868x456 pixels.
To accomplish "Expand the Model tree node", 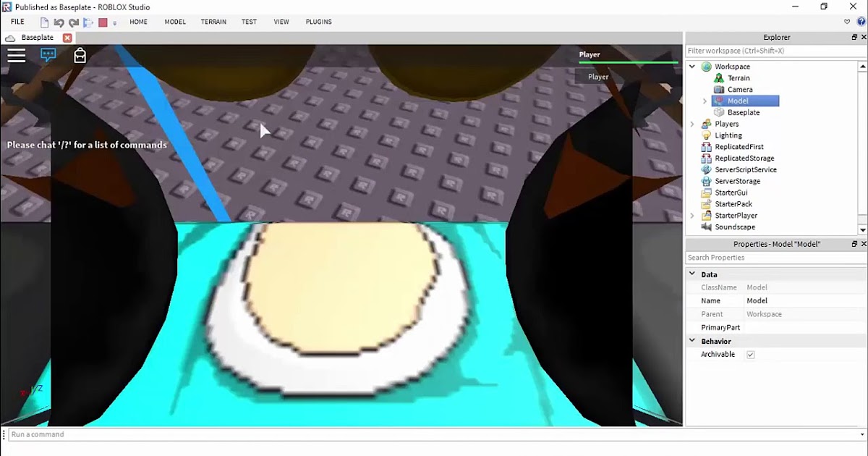I will [705, 101].
